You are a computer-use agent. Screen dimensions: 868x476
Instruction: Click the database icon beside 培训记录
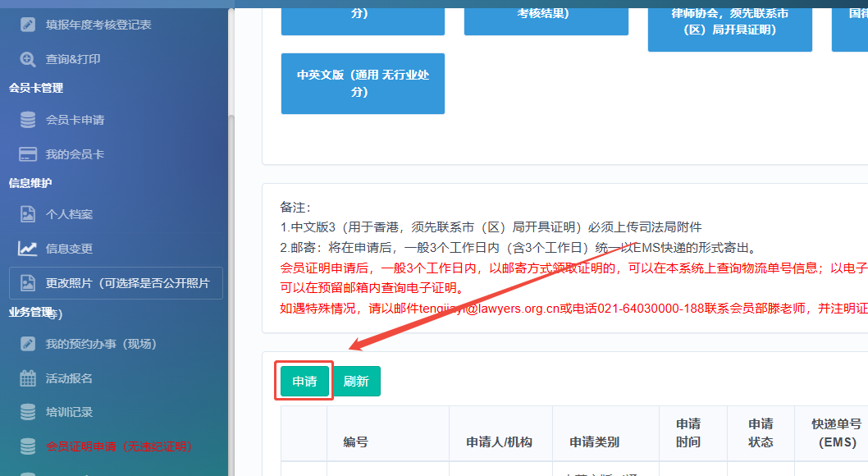(x=28, y=412)
